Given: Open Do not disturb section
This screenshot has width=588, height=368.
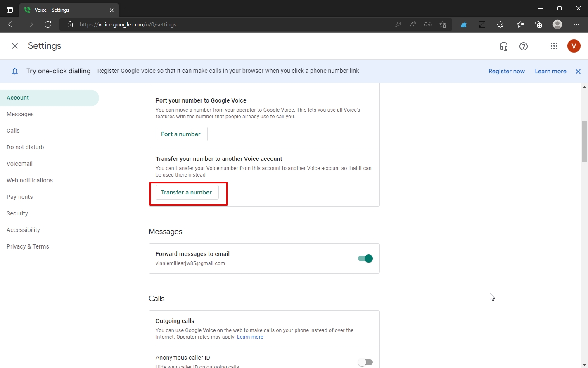Looking at the screenshot, I should [x=25, y=147].
